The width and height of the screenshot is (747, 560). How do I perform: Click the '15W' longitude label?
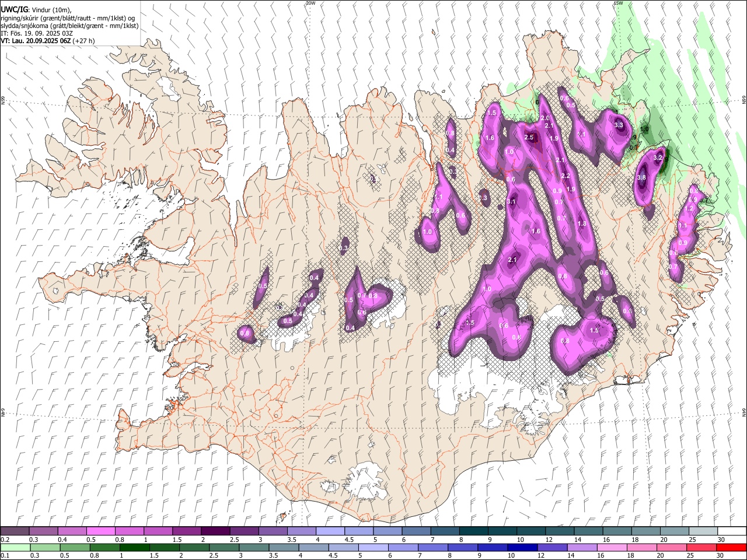click(x=618, y=3)
